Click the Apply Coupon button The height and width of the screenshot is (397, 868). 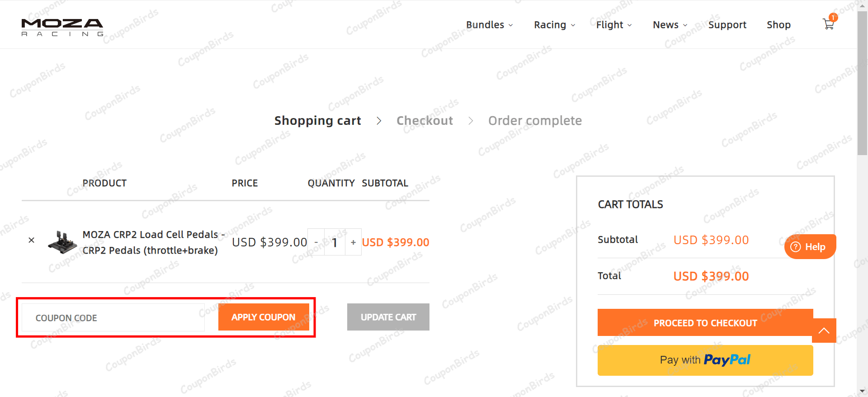(264, 317)
